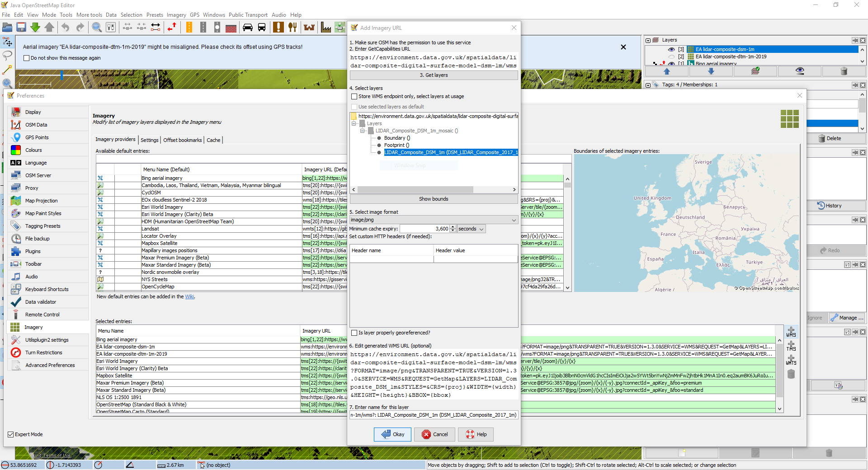The height and width of the screenshot is (470, 868).
Task: Open the Imagery menu in menu bar
Action: [x=176, y=15]
